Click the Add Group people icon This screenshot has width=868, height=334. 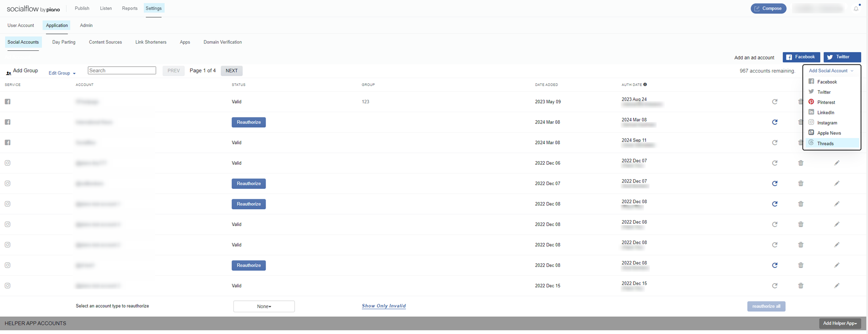8,73
